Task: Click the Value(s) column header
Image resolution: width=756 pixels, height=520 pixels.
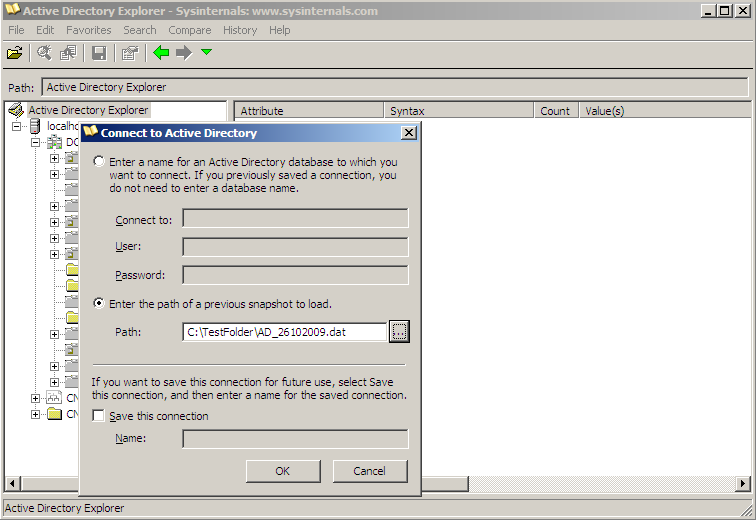Action: pos(665,110)
